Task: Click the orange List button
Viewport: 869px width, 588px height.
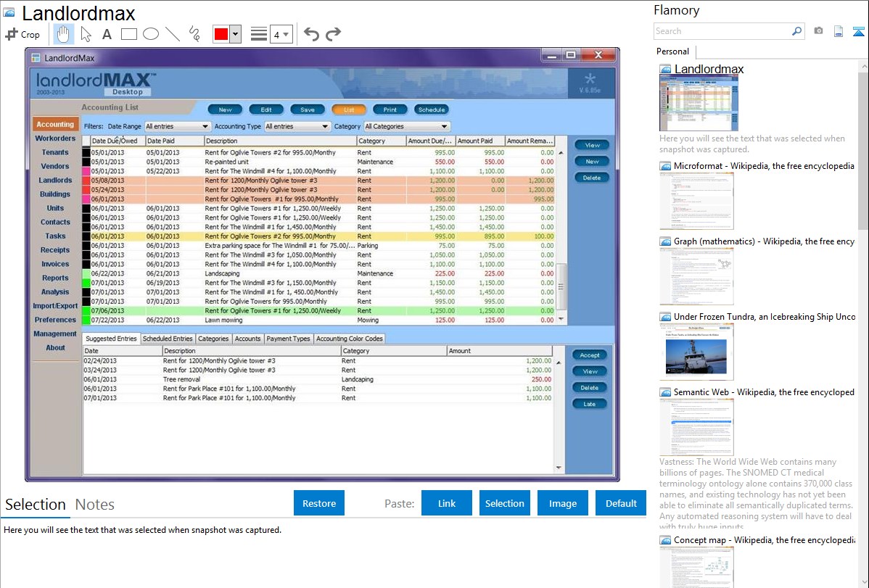Action: point(349,109)
